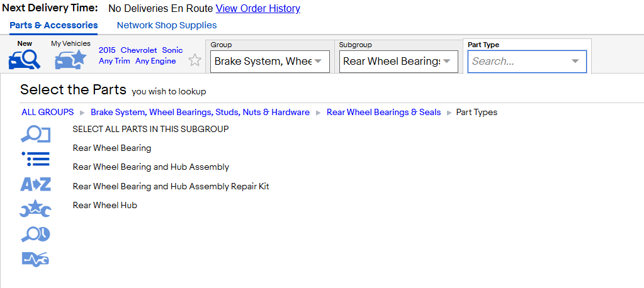Click the New vehicle search icon

[x=24, y=59]
